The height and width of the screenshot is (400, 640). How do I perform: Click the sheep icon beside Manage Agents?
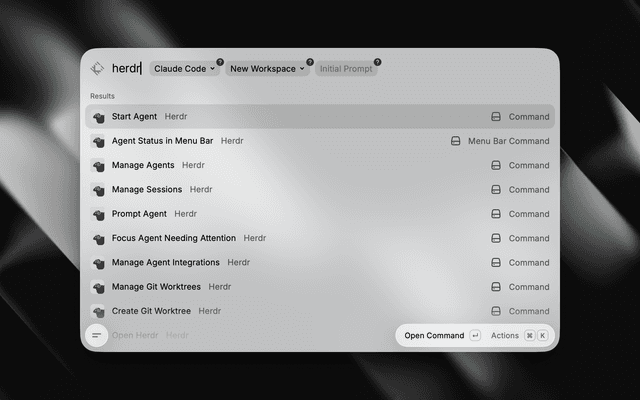pyautogui.click(x=98, y=166)
